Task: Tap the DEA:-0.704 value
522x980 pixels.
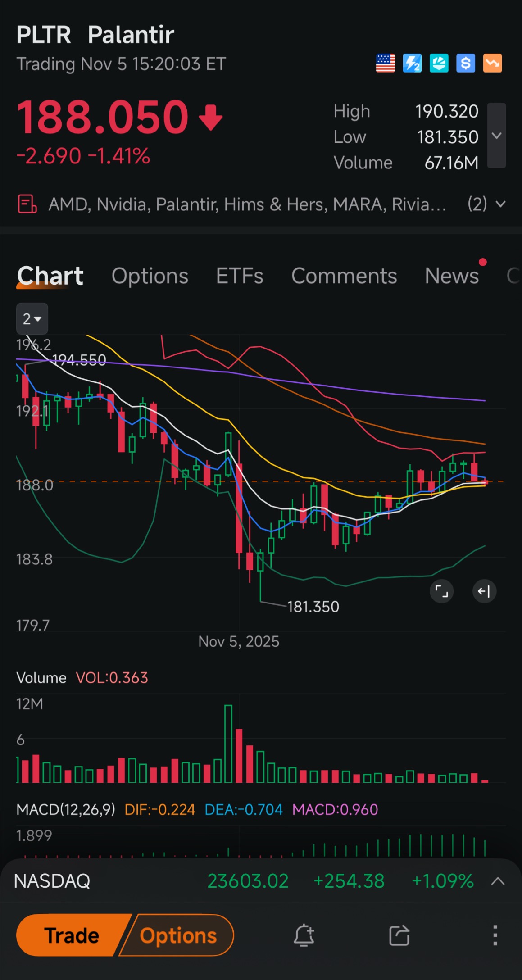Action: click(244, 810)
